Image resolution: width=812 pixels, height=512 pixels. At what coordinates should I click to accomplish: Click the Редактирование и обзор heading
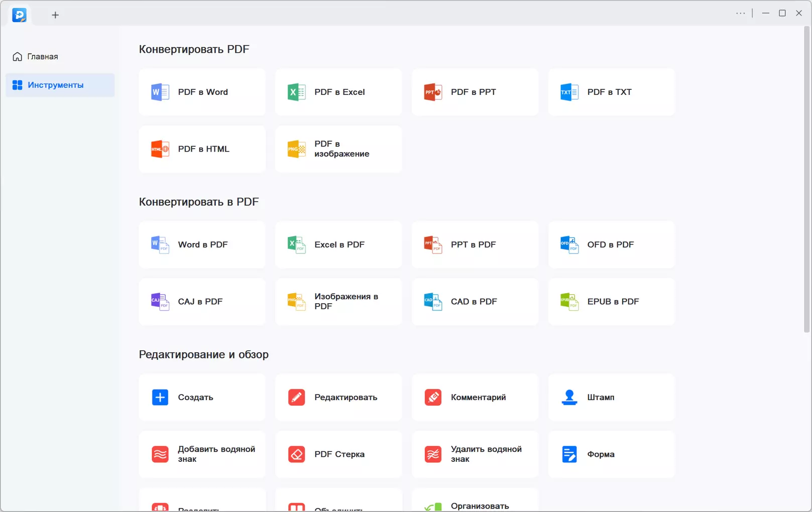[203, 354]
